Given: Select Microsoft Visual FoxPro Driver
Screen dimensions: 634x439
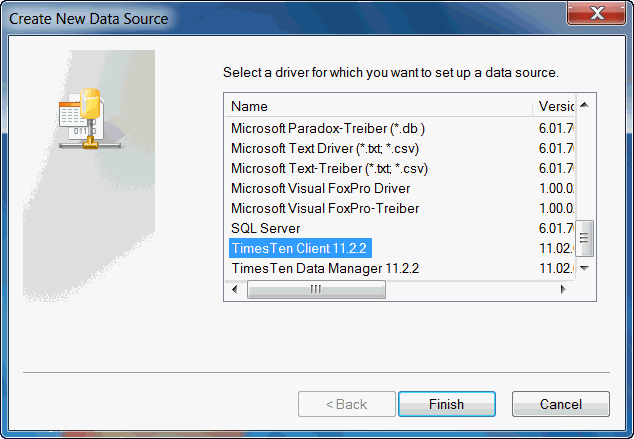Looking at the screenshot, I should tap(320, 188).
